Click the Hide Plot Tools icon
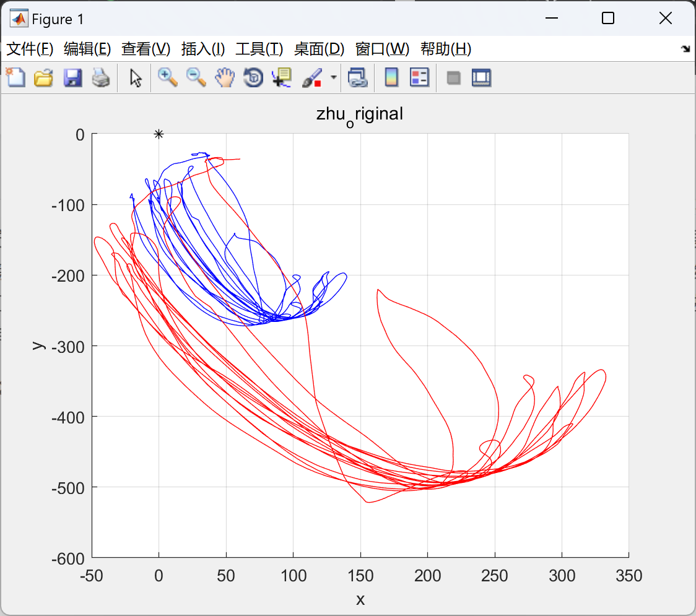 tap(453, 78)
